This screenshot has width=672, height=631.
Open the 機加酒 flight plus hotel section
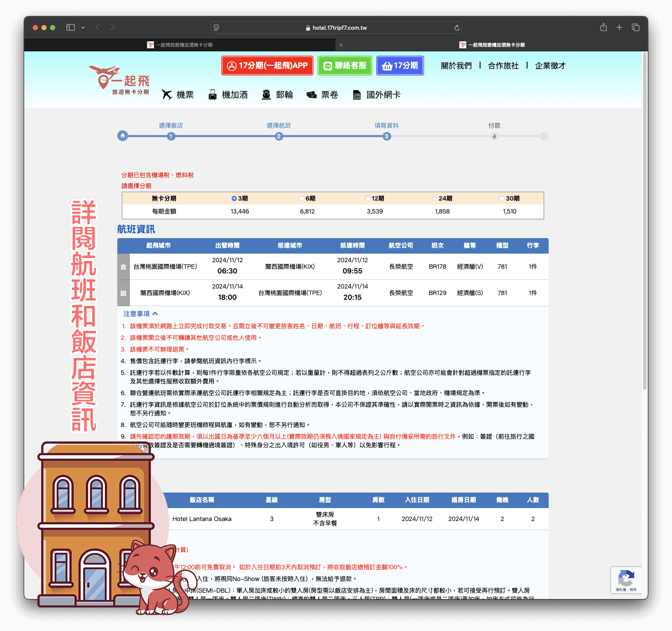(228, 95)
